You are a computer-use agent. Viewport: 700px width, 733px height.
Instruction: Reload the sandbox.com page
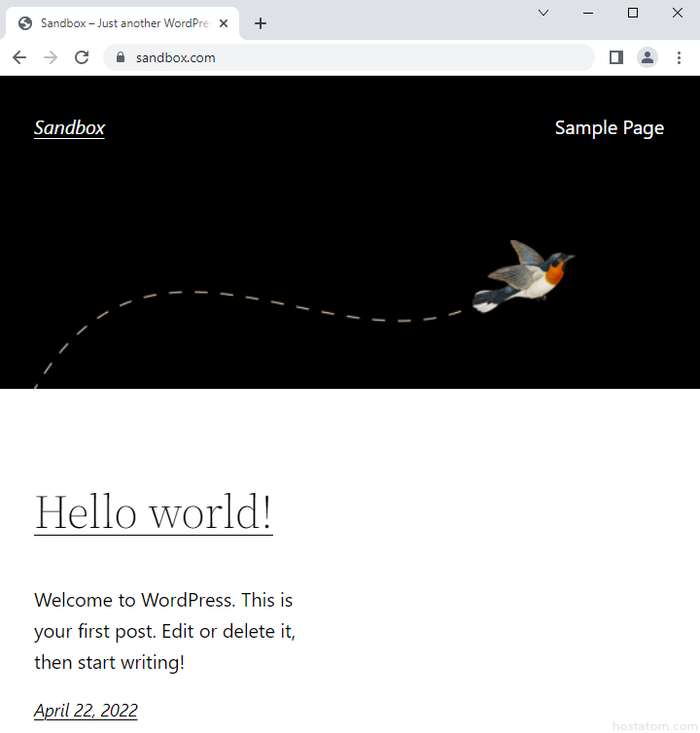(82, 57)
